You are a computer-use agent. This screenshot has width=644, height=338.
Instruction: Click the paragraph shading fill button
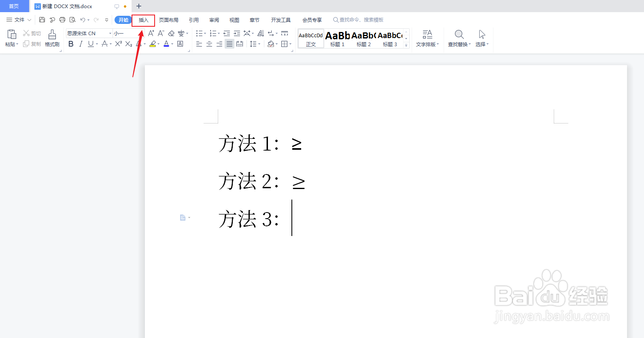(271, 44)
